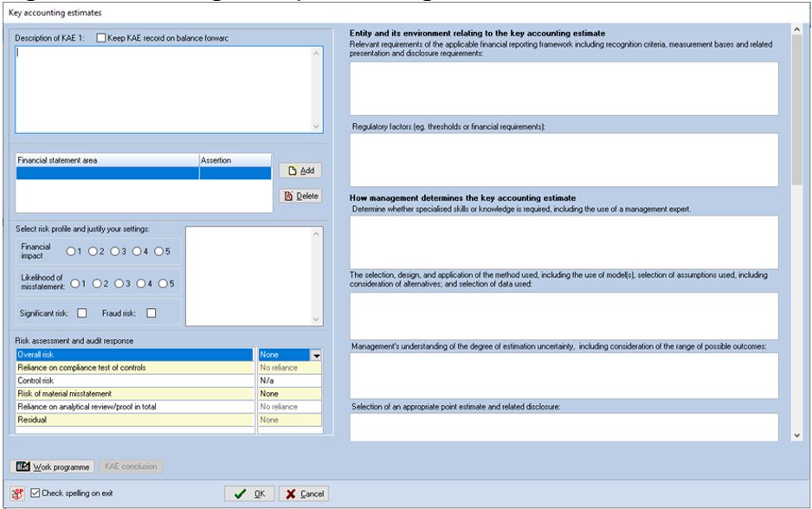Toggle Check spelling on exit checkbox
The width and height of the screenshot is (812, 509).
(x=35, y=493)
